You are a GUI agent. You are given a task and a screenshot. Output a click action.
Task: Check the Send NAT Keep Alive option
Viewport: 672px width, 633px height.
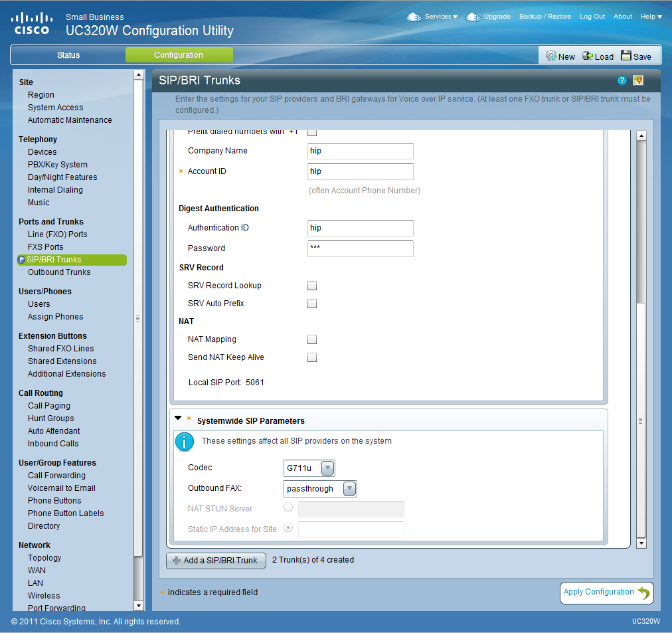(312, 357)
